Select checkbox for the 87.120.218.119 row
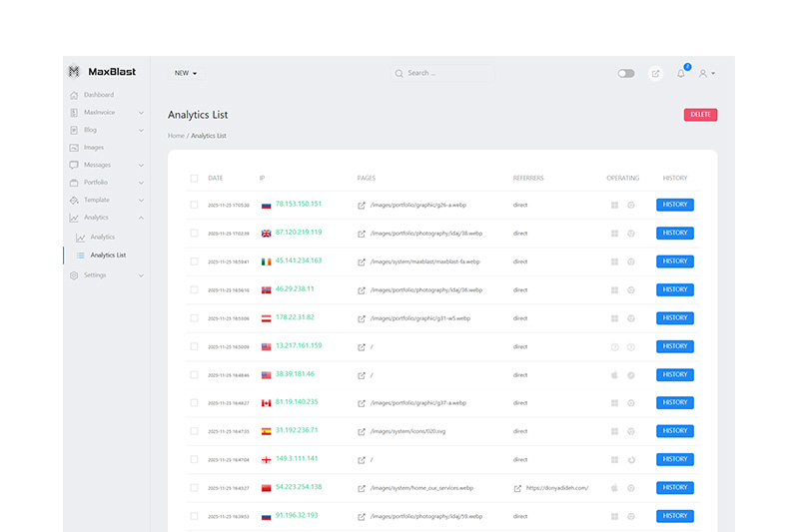The width and height of the screenshot is (799, 532). [194, 233]
